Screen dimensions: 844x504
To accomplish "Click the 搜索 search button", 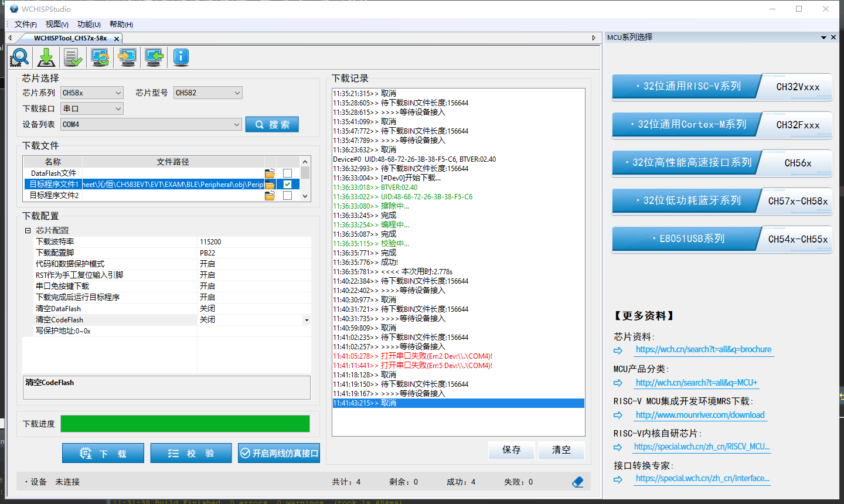I will tap(272, 124).
